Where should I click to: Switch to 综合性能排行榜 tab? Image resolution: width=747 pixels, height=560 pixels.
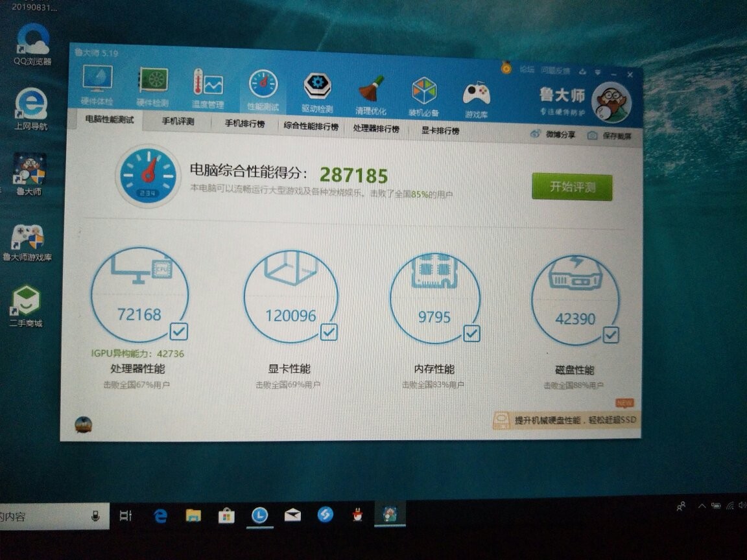[311, 126]
